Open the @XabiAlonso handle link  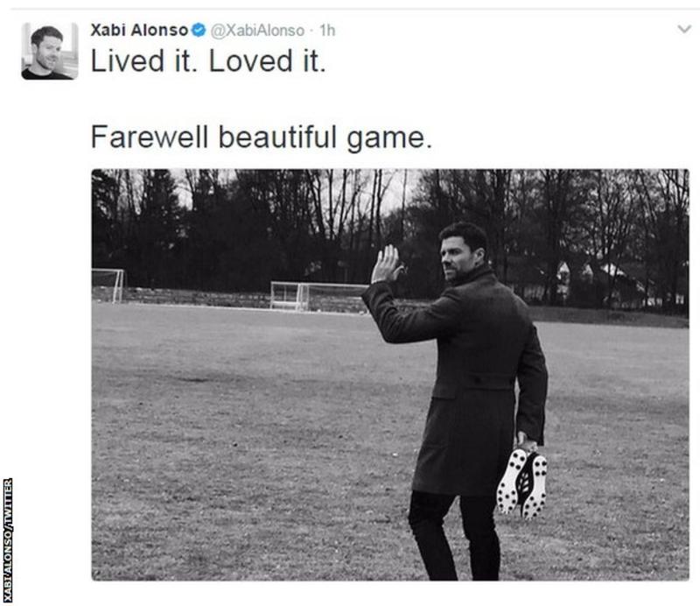pos(259,31)
